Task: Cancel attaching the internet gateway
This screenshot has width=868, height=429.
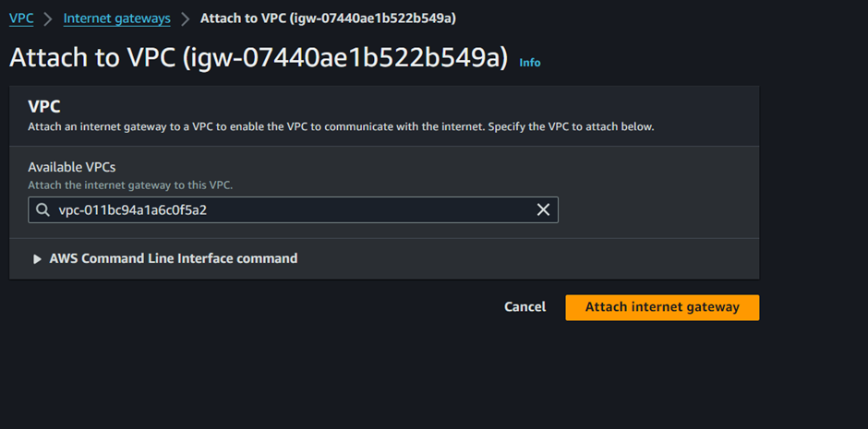Action: click(x=524, y=307)
